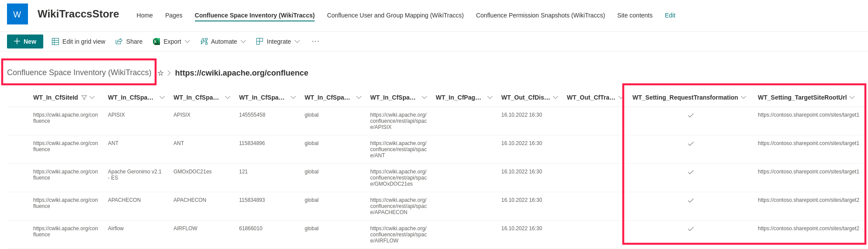Open WT_In_CfPag... column dropdown chevron

point(490,97)
